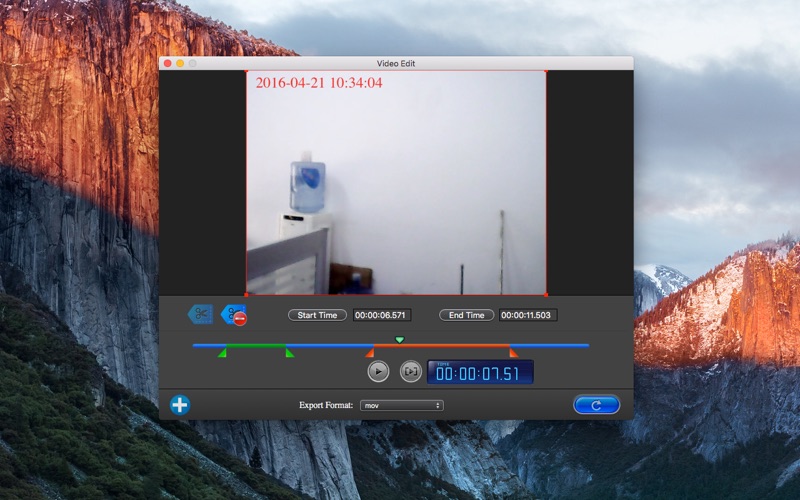Image resolution: width=800 pixels, height=500 pixels.
Task: Close the Video Edit window
Action: pos(168,63)
